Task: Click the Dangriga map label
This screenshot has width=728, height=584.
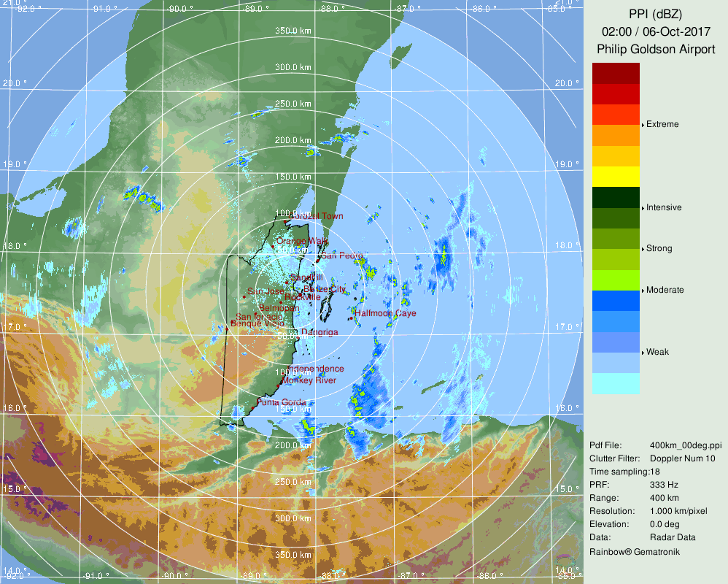Action: point(320,332)
